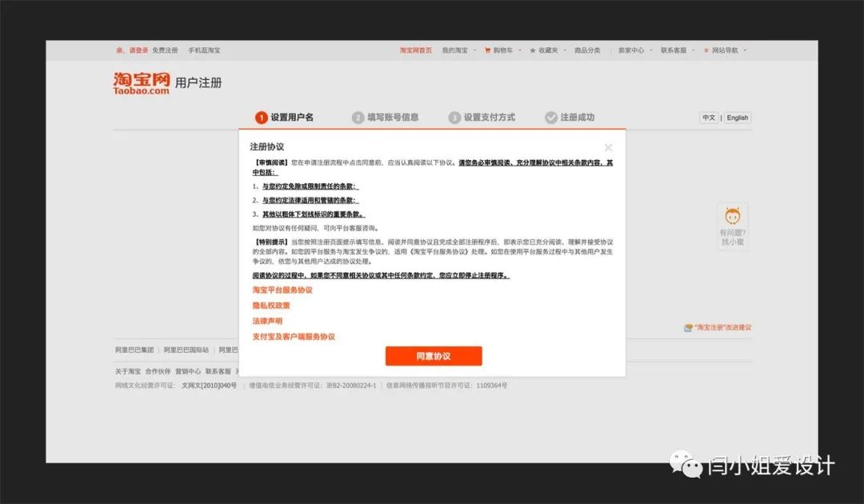Click the 网站导航 list icon
The height and width of the screenshot is (504, 864).
pyautogui.click(x=706, y=50)
